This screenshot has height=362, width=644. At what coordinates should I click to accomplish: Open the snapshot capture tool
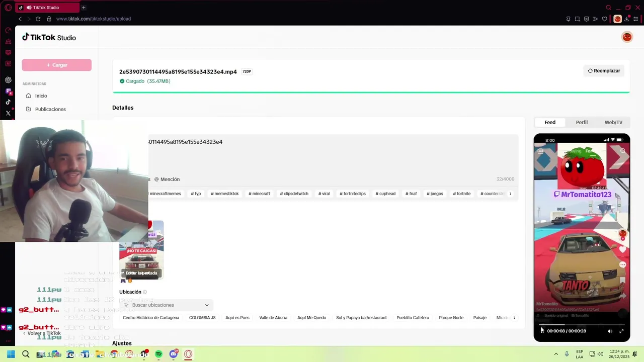pos(577,19)
